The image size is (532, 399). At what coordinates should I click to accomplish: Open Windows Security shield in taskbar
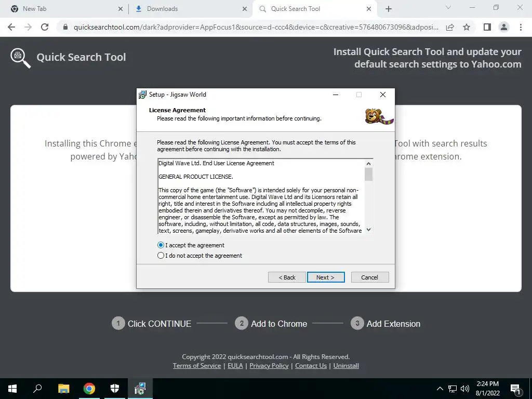tap(115, 389)
